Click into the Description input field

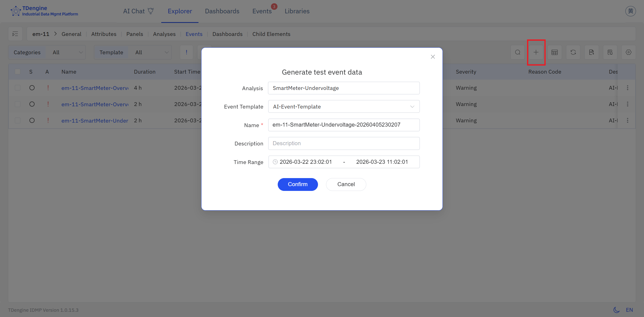344,143
